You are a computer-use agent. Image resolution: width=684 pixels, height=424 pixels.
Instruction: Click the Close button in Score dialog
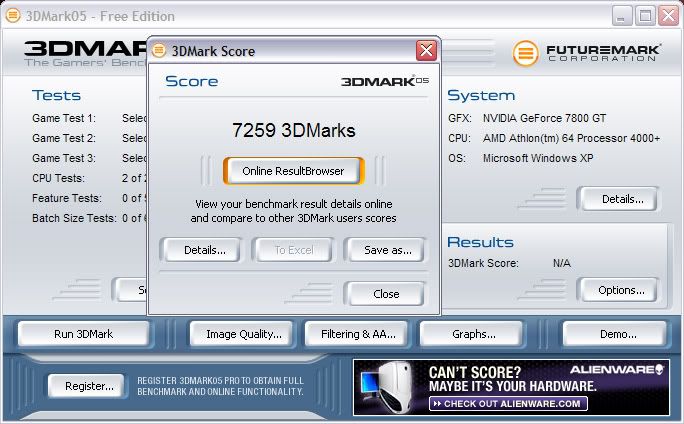pyautogui.click(x=386, y=294)
